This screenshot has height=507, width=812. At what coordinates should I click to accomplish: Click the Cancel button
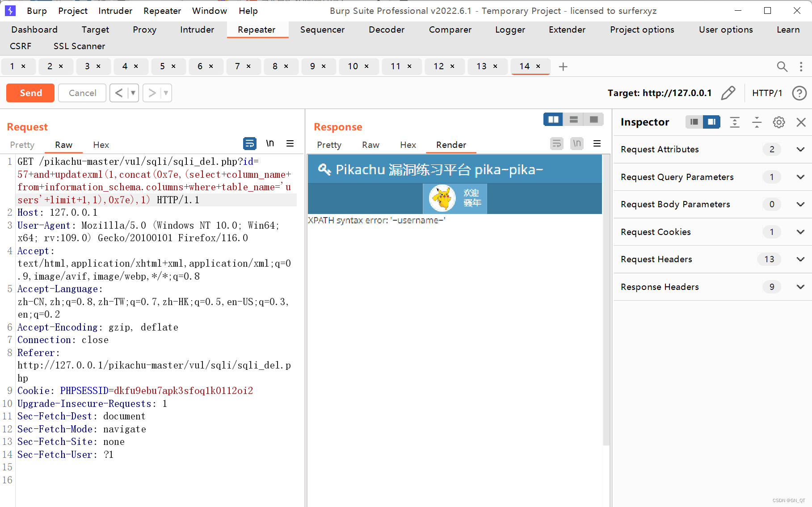(82, 93)
